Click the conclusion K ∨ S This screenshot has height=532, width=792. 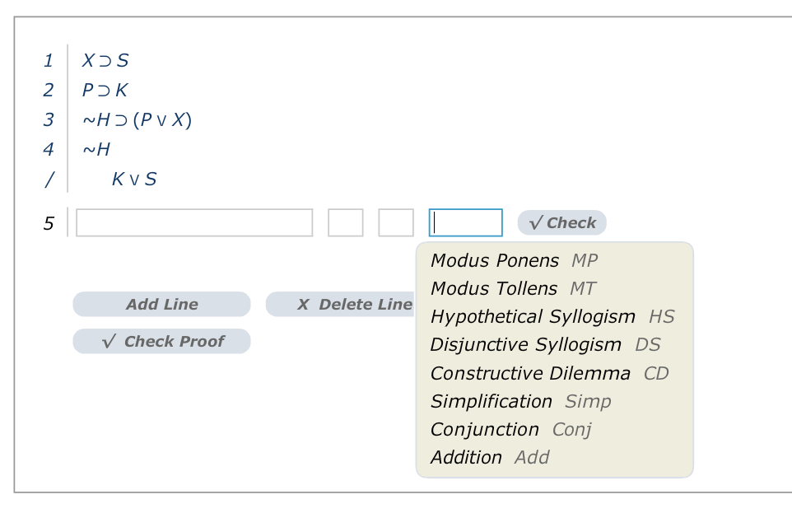132,179
